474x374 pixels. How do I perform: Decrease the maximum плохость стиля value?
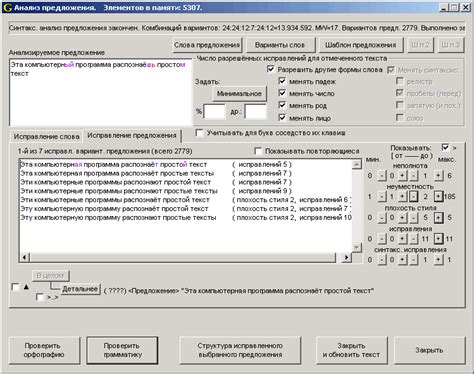413,218
